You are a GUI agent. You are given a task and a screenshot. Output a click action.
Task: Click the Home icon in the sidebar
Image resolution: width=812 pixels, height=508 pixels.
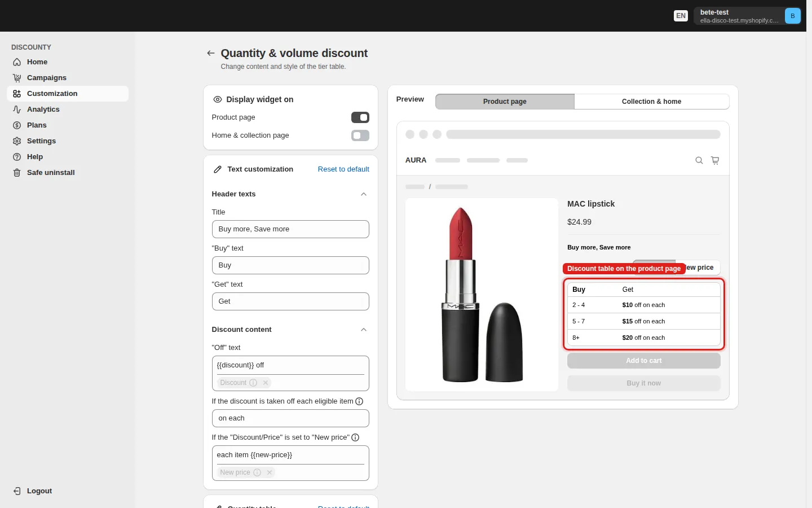(17, 62)
